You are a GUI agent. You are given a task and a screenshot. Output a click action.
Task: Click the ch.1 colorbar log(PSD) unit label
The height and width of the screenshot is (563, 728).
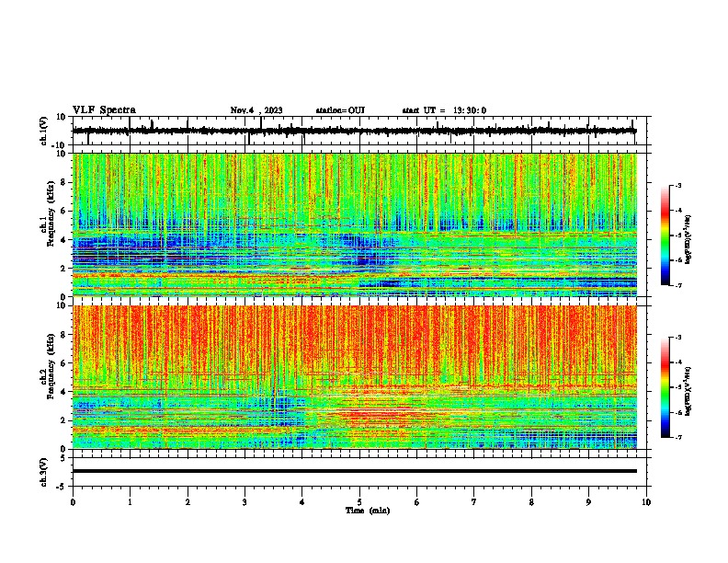tap(688, 240)
